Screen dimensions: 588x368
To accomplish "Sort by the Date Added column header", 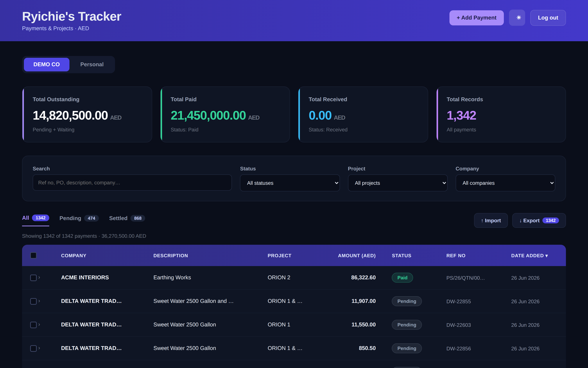I will click(529, 256).
